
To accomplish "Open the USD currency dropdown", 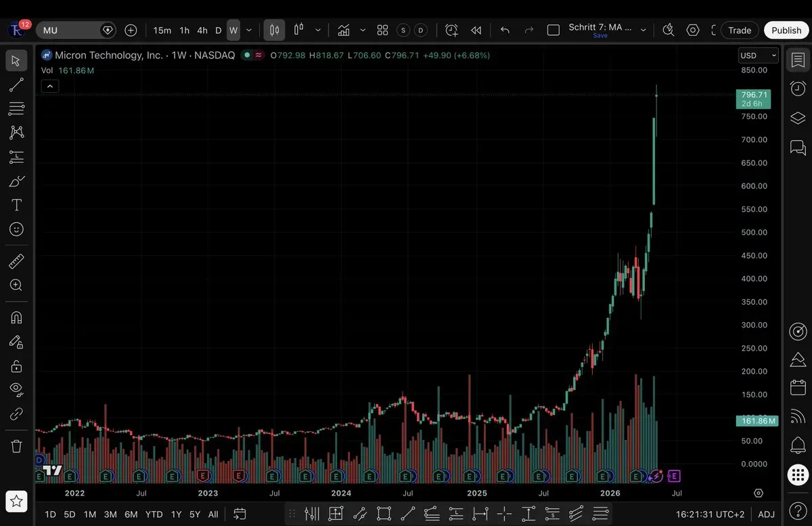I will pos(758,56).
